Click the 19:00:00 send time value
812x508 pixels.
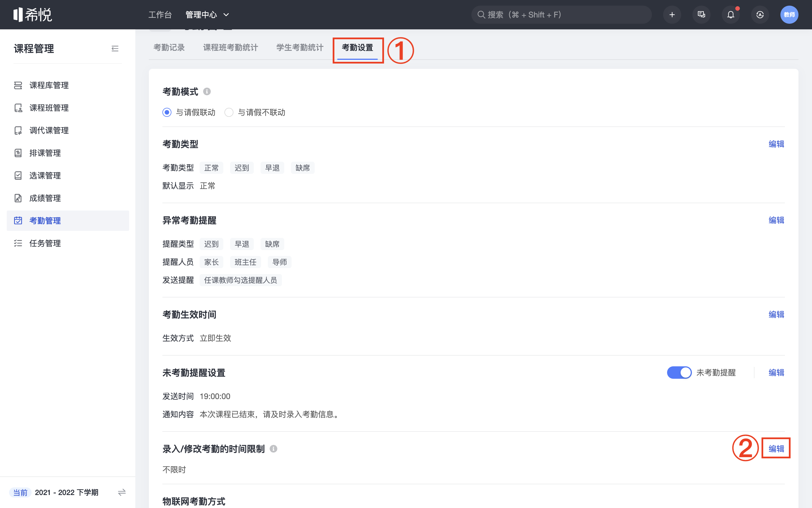(x=215, y=396)
